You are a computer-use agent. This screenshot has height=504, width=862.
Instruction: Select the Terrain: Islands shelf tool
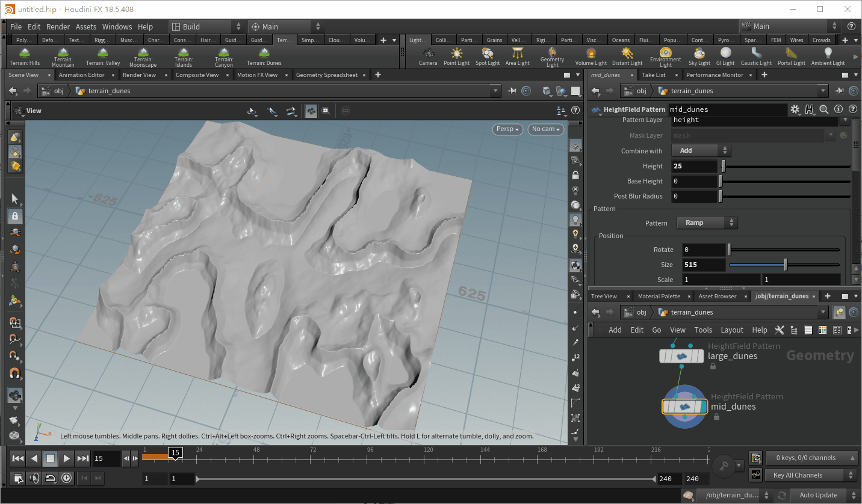tap(184, 57)
